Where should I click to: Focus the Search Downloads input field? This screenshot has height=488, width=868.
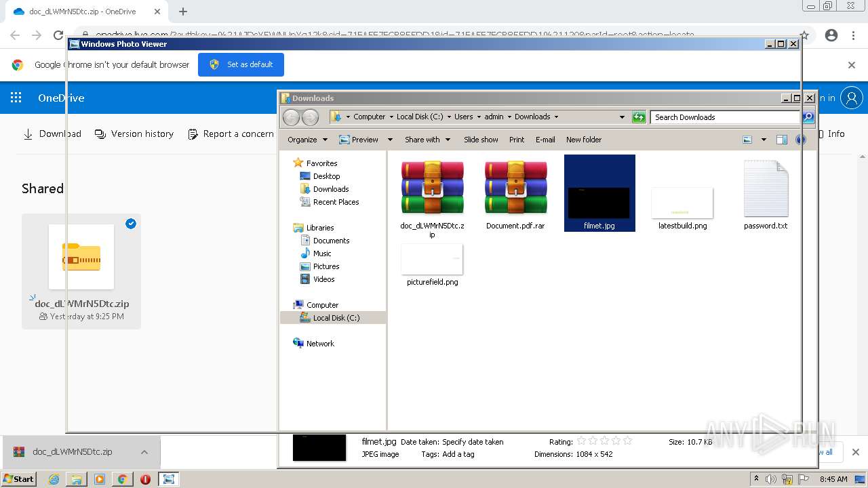[726, 117]
